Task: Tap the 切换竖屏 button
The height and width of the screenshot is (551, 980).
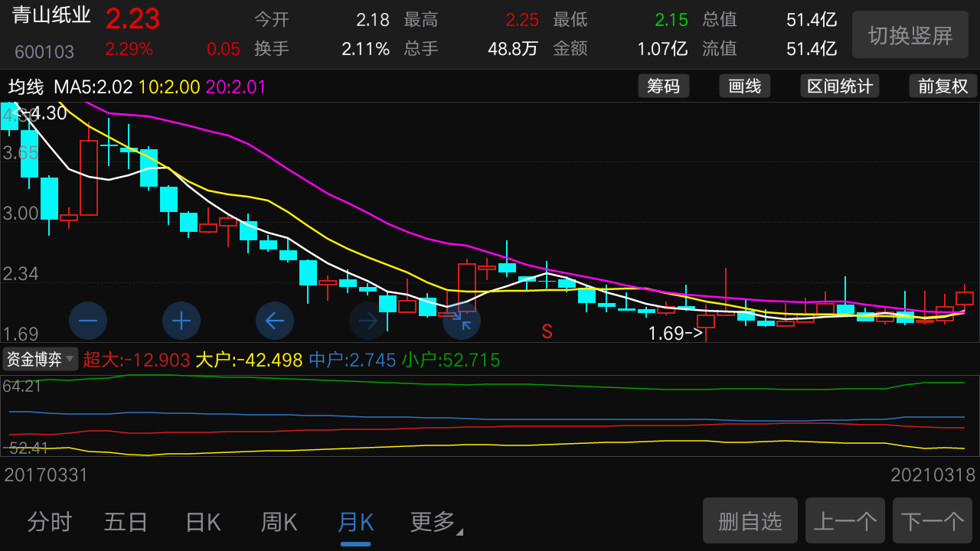Action: pyautogui.click(x=910, y=34)
